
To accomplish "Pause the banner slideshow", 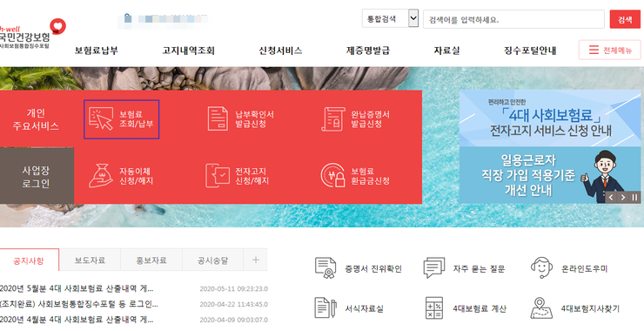I will (634, 198).
